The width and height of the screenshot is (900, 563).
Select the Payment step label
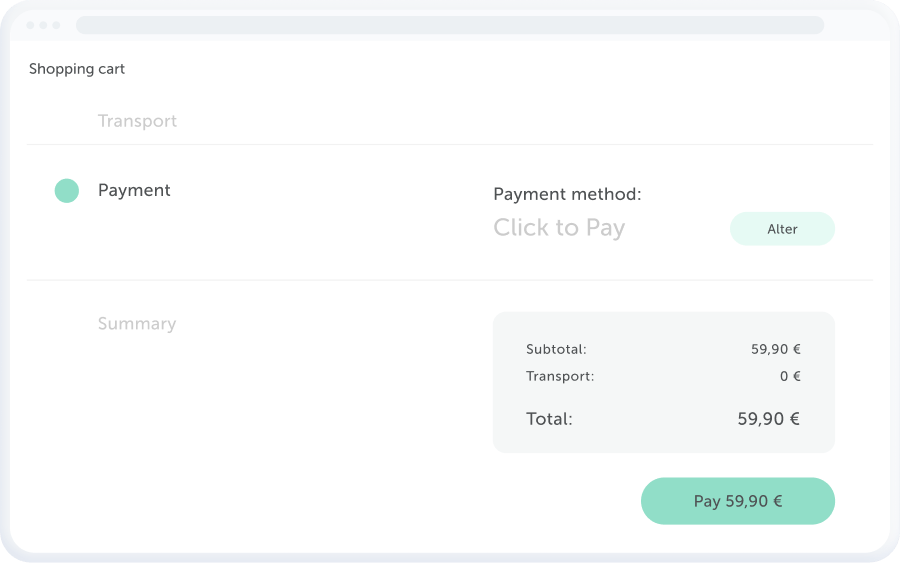pos(134,190)
